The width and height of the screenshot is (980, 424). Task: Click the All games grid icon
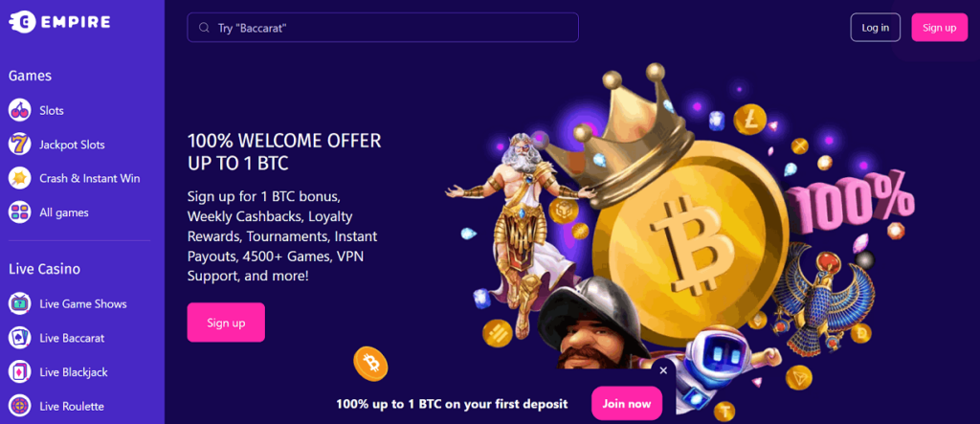(19, 212)
